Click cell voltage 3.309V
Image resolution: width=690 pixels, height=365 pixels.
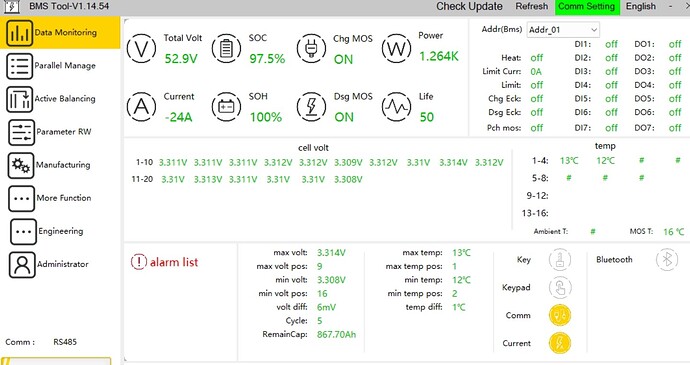click(x=348, y=163)
